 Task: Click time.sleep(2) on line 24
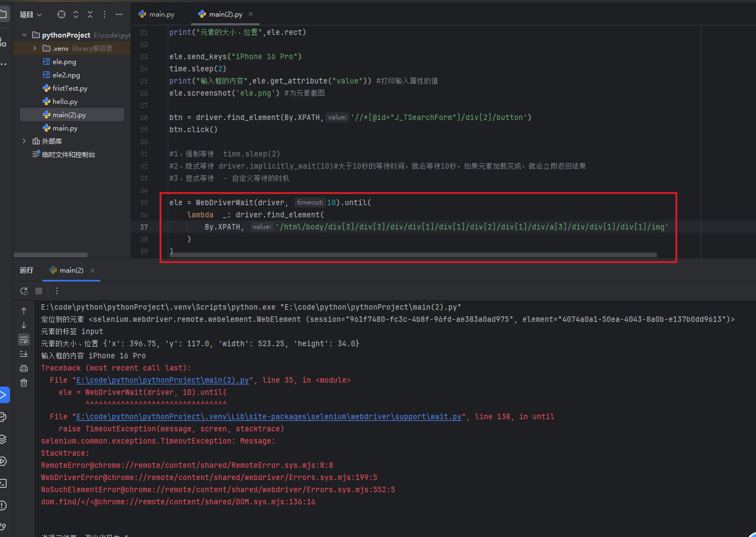198,69
